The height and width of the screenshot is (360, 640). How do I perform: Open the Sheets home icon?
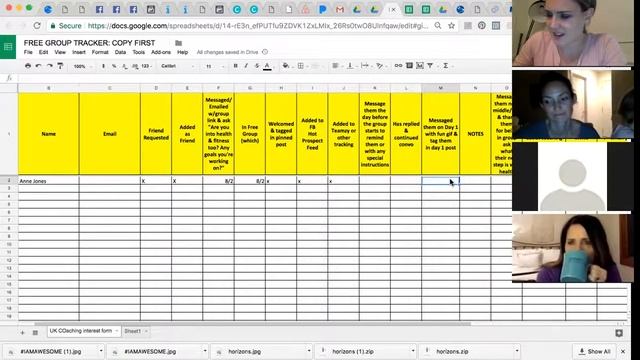pos(8,47)
